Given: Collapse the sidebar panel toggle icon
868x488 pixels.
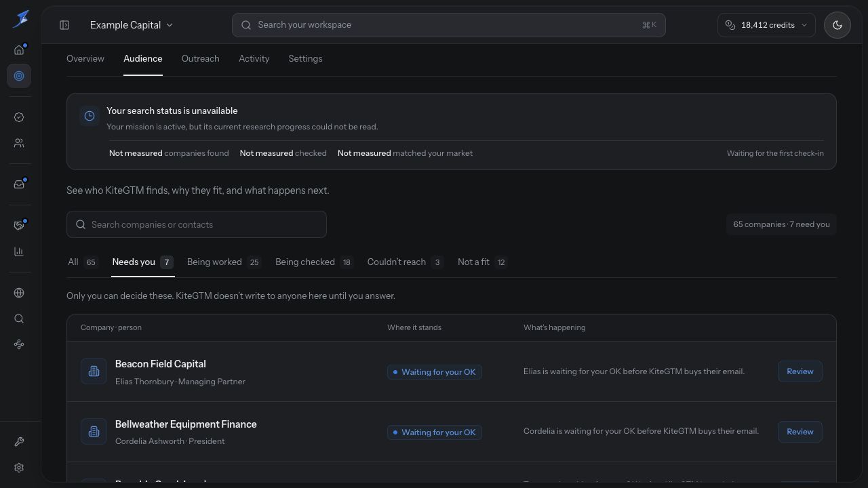Looking at the screenshot, I should (x=64, y=25).
